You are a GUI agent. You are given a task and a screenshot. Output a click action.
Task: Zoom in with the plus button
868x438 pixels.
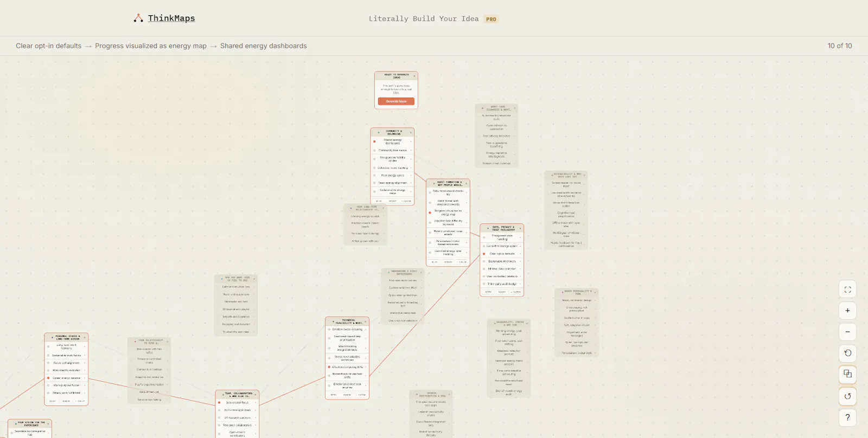coord(847,311)
